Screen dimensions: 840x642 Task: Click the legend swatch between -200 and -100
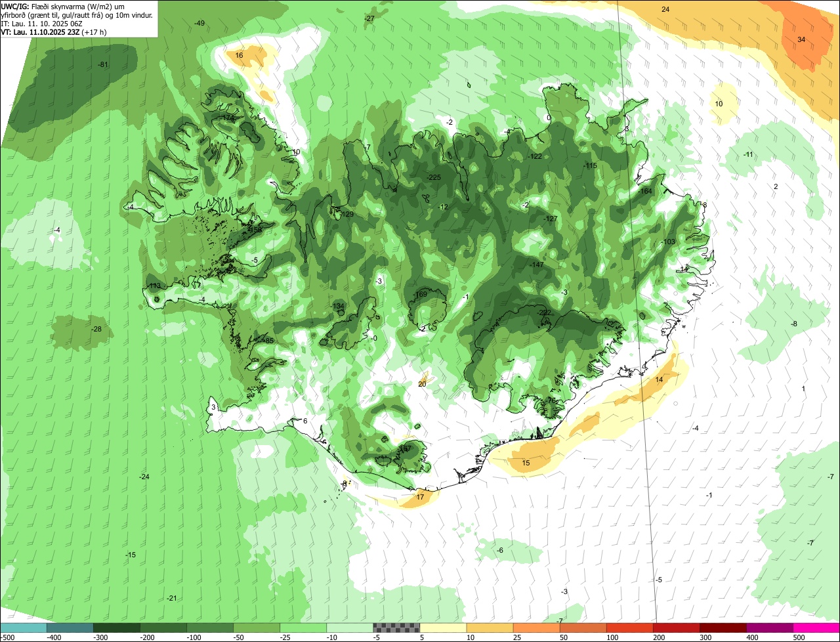click(163, 628)
